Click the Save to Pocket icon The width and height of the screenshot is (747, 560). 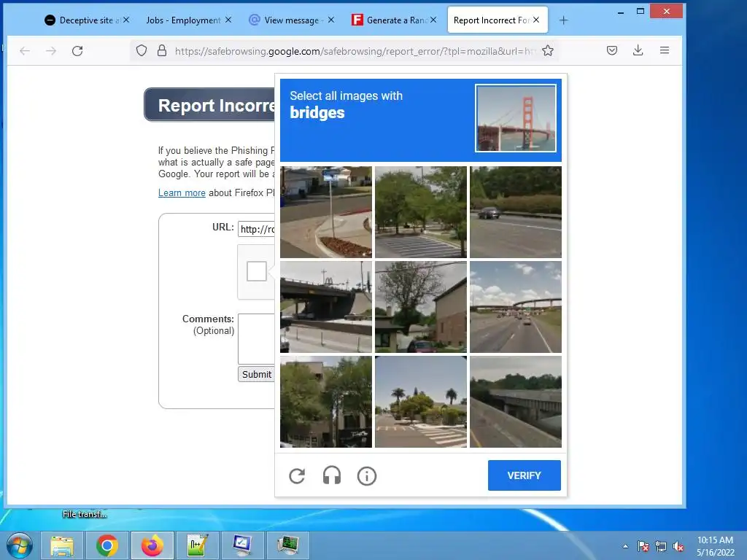click(x=612, y=50)
